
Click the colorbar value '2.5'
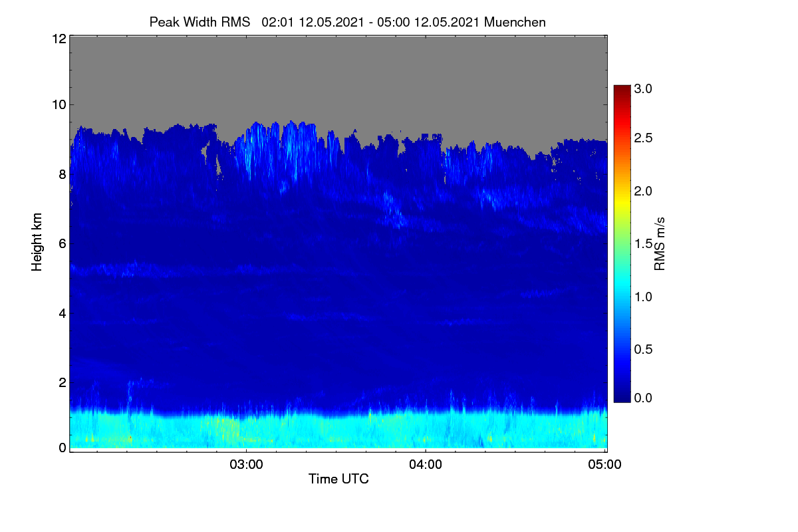point(643,138)
